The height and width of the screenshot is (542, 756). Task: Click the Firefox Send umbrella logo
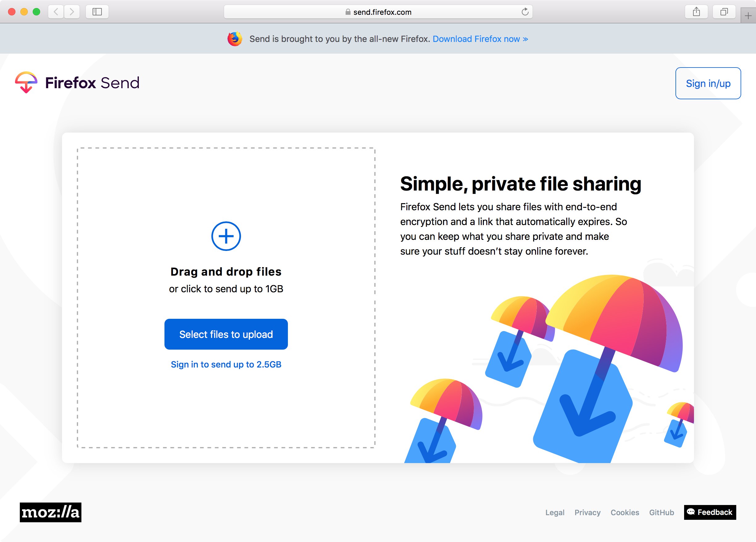tap(26, 82)
